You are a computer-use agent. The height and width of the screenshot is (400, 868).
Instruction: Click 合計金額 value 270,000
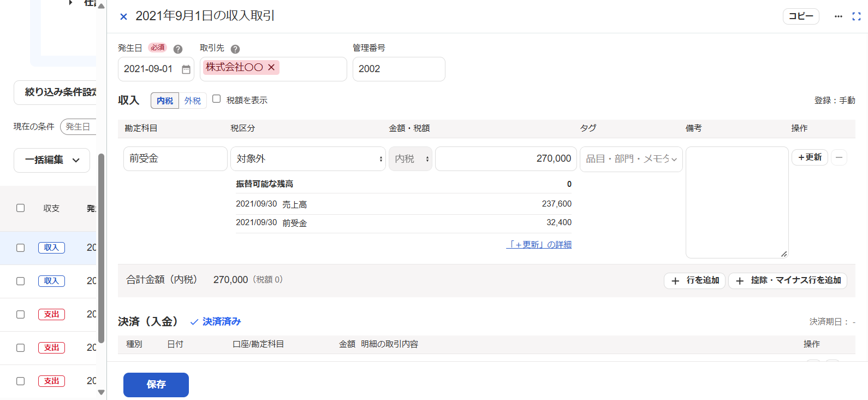[230, 280]
